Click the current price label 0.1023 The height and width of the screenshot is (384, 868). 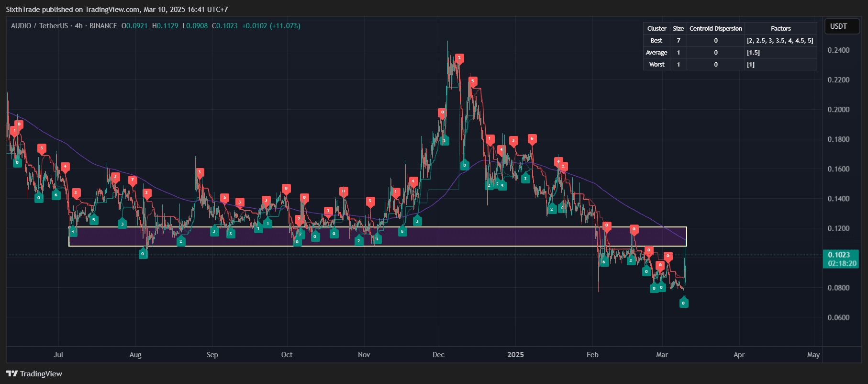839,255
